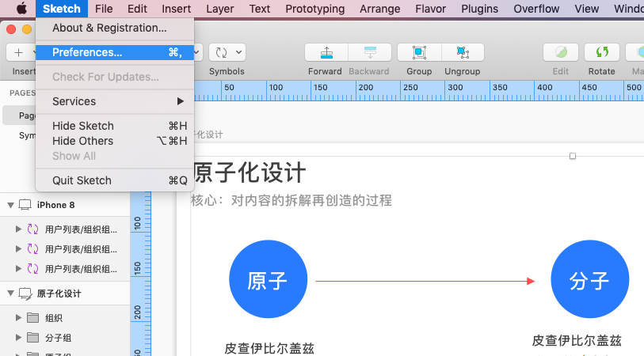The image size is (644, 356).
Task: Click the 150 mark on vertical ruler
Action: coord(137,268)
